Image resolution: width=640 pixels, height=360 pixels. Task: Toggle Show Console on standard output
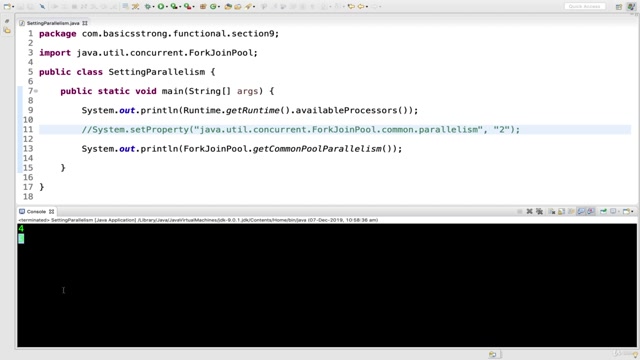581,211
